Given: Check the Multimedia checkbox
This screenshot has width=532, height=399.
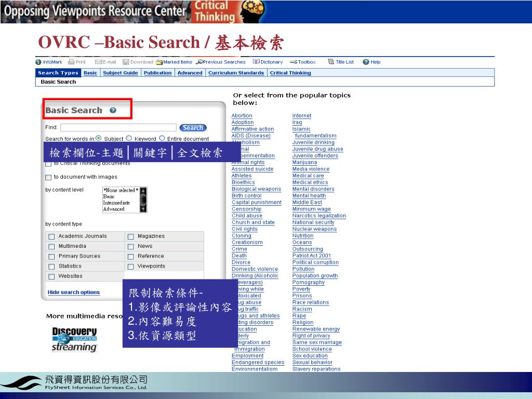Looking at the screenshot, I should tap(51, 246).
